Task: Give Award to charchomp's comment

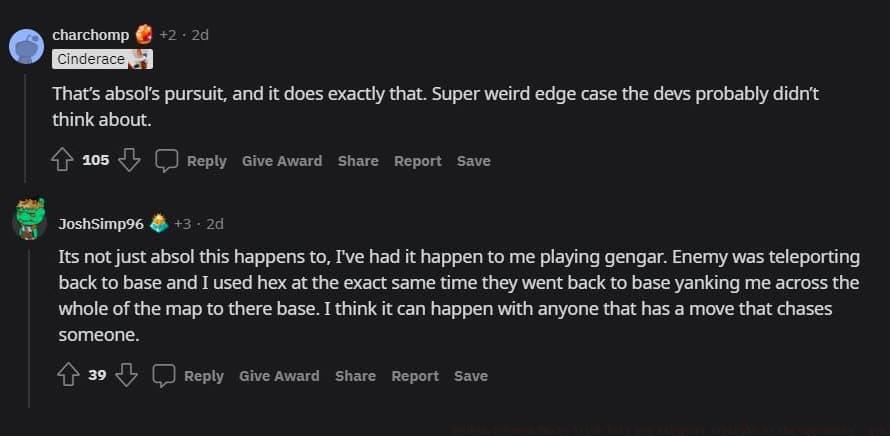Action: click(x=282, y=161)
